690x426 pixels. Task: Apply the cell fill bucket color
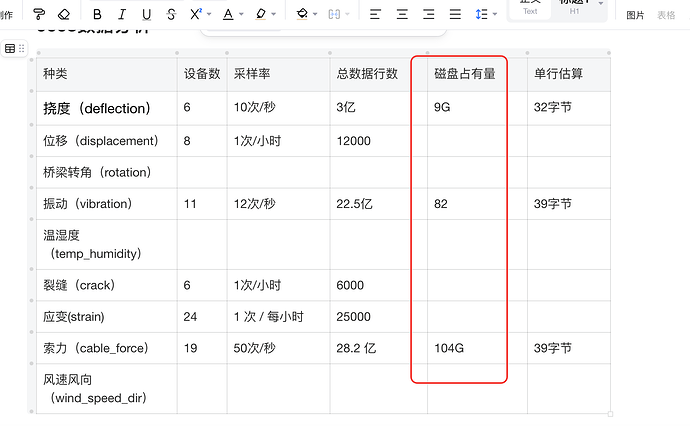click(302, 15)
